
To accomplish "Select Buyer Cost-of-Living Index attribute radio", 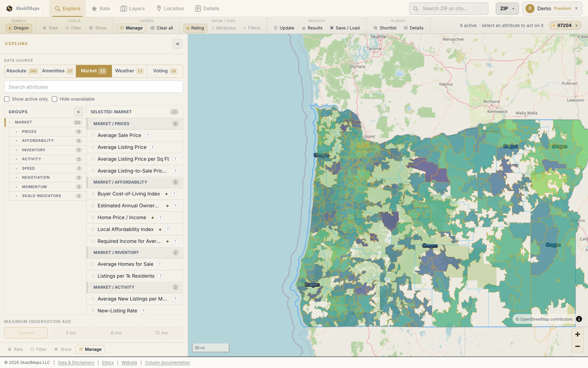I will coord(93,194).
